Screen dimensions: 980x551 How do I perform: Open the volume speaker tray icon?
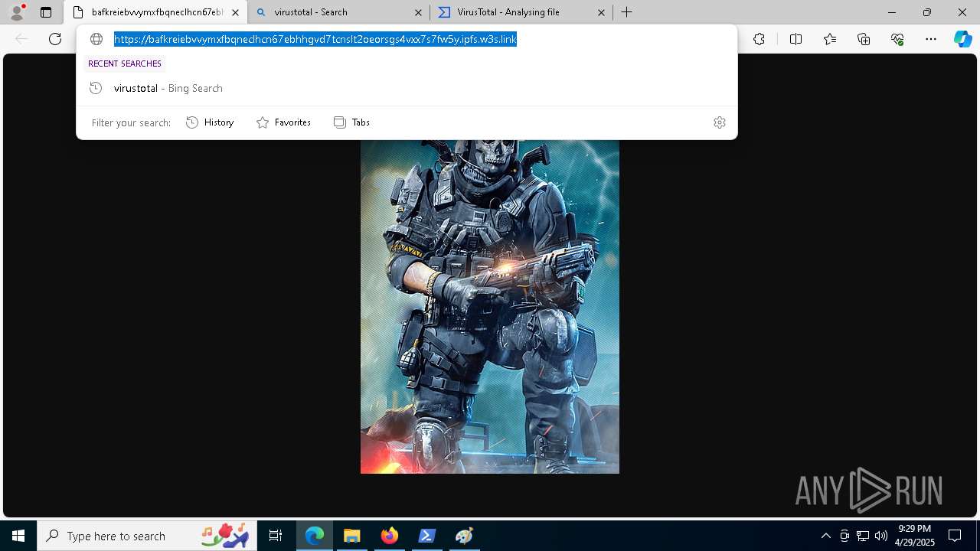click(x=881, y=536)
